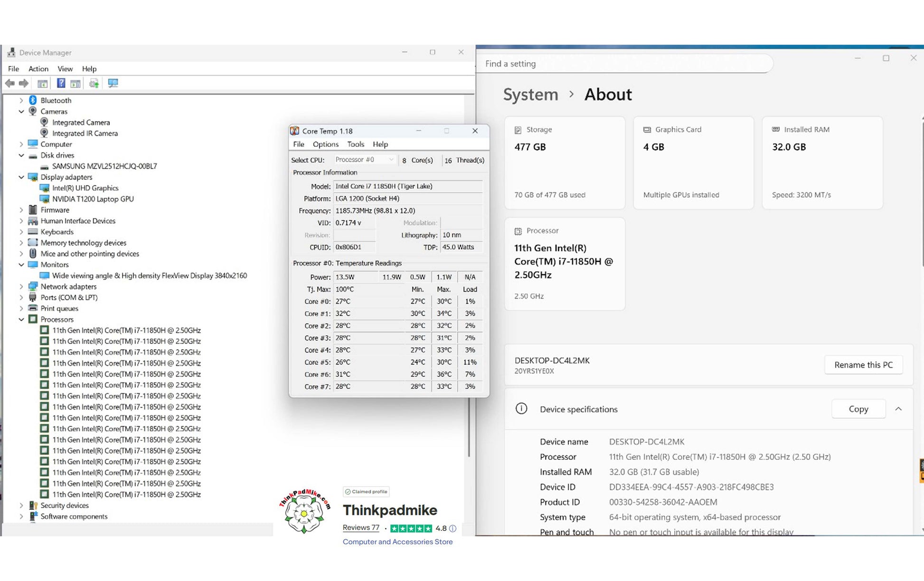Click the info icon beside 4.8 rating

pos(453,528)
